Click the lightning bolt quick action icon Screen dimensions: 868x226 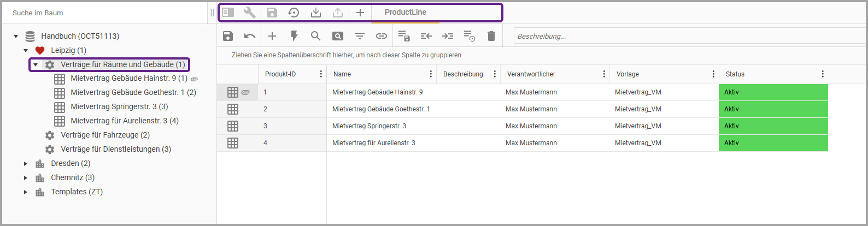[x=294, y=36]
